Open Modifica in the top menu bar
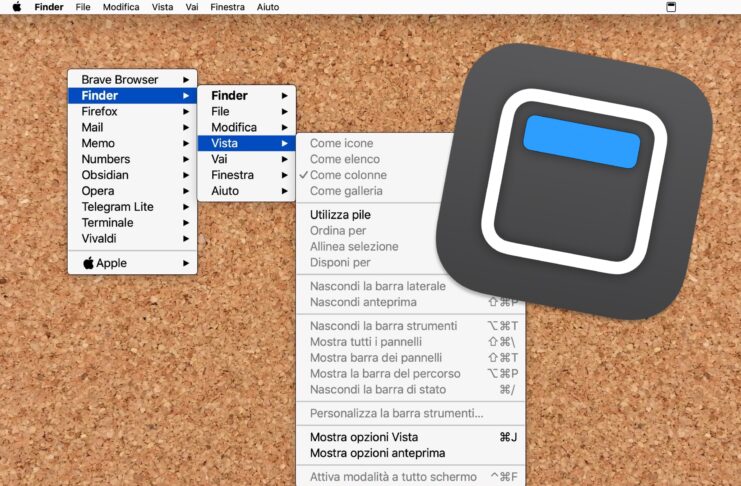 tap(121, 7)
